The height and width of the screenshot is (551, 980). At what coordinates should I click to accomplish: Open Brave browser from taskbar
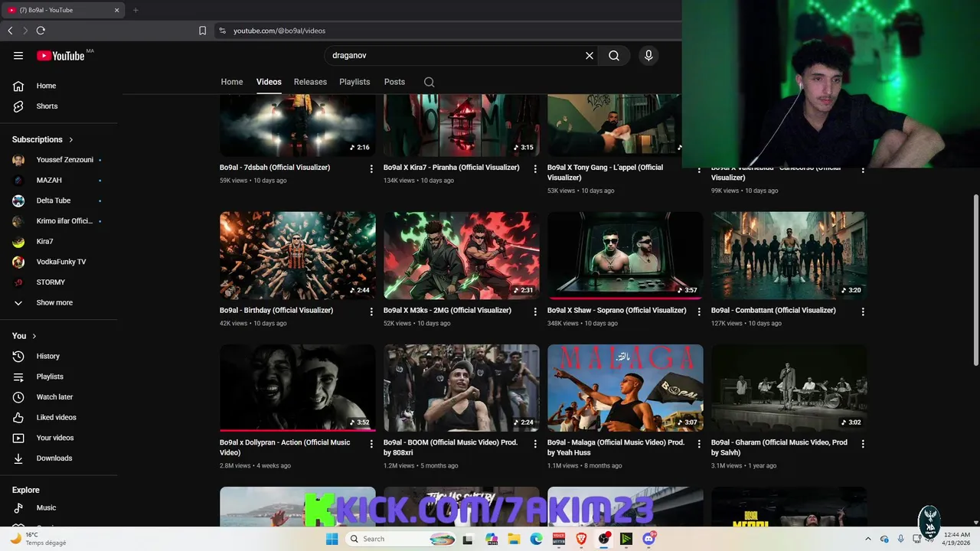point(581,539)
